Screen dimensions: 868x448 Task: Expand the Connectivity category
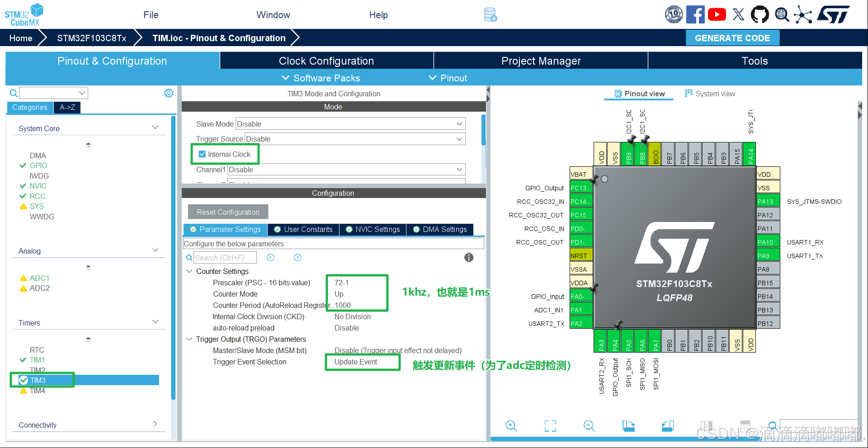(x=155, y=424)
